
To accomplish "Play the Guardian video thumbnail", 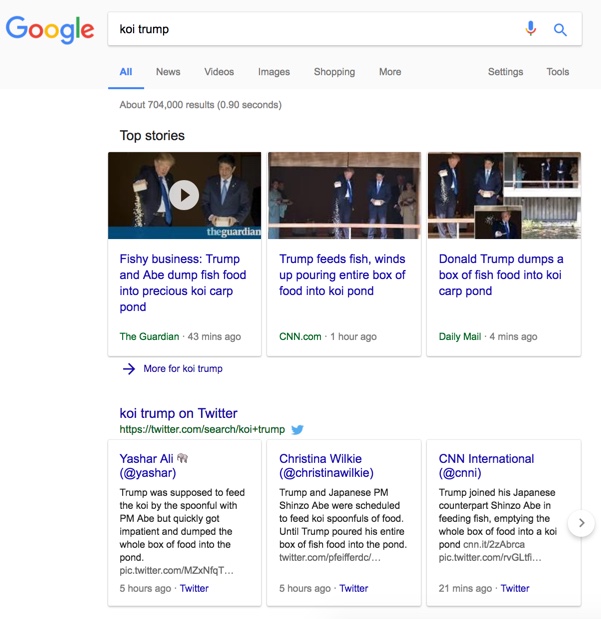I will tap(184, 195).
